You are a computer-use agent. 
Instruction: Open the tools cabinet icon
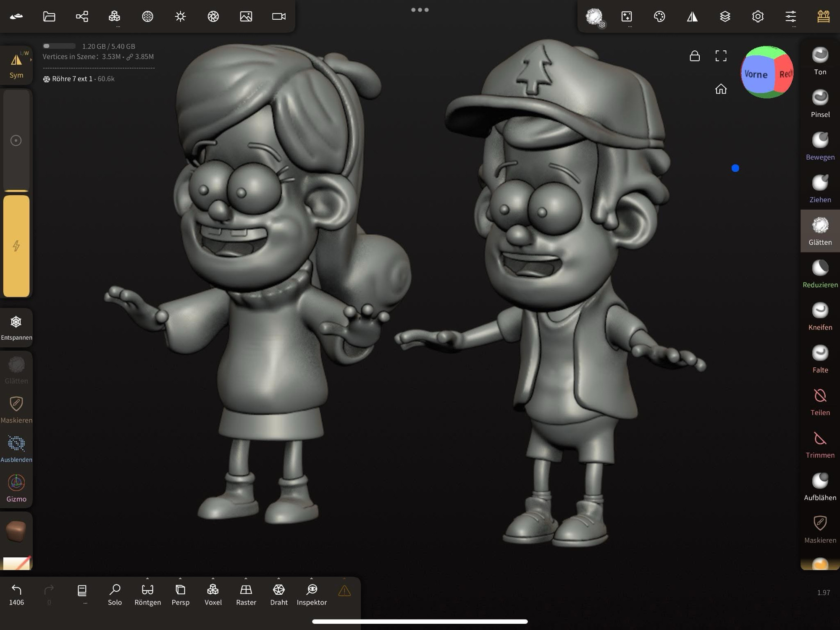tap(823, 16)
